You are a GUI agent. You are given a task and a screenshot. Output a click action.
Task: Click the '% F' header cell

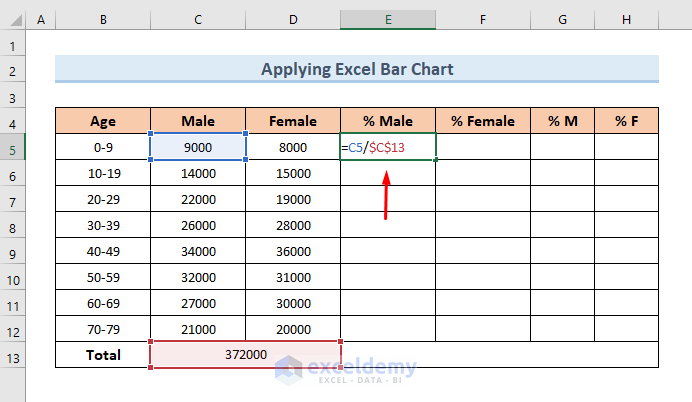point(626,120)
